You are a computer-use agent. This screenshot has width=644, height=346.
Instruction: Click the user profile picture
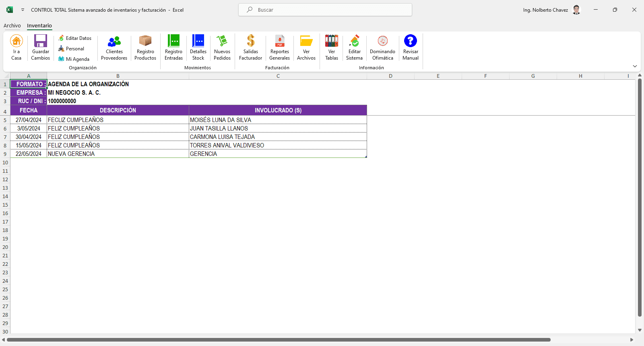pos(576,10)
